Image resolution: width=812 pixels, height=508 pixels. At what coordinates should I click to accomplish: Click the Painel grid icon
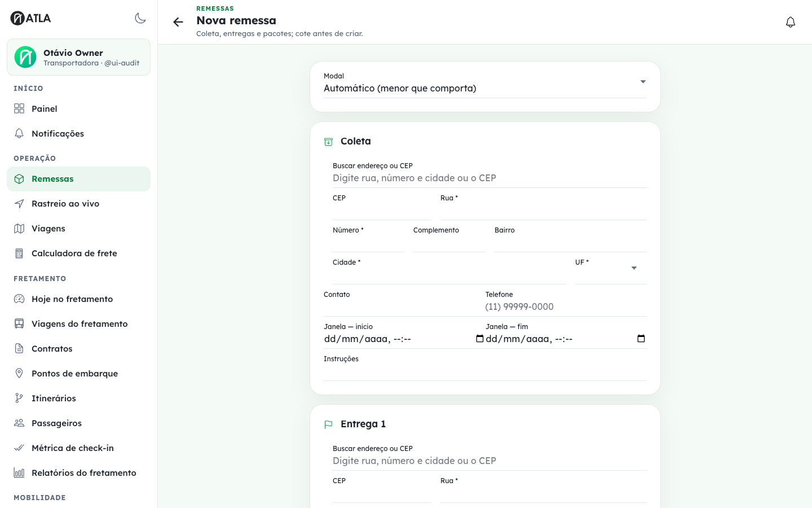pos(19,108)
